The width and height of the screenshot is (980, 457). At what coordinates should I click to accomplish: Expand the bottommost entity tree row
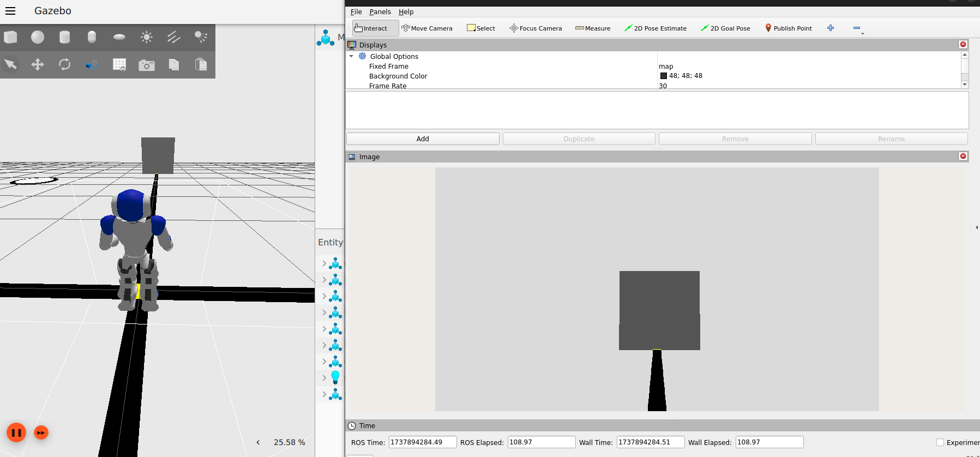click(324, 394)
